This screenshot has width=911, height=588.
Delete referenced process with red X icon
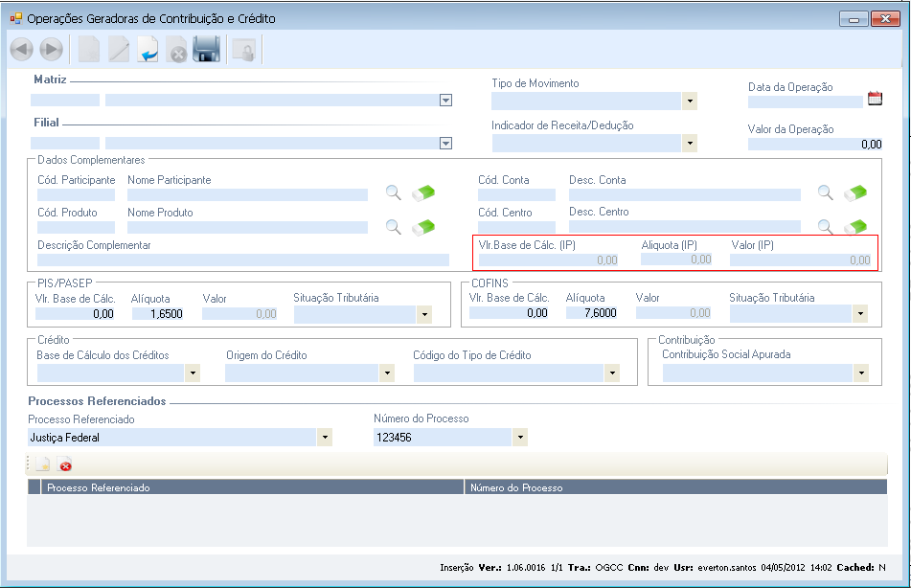(x=65, y=465)
